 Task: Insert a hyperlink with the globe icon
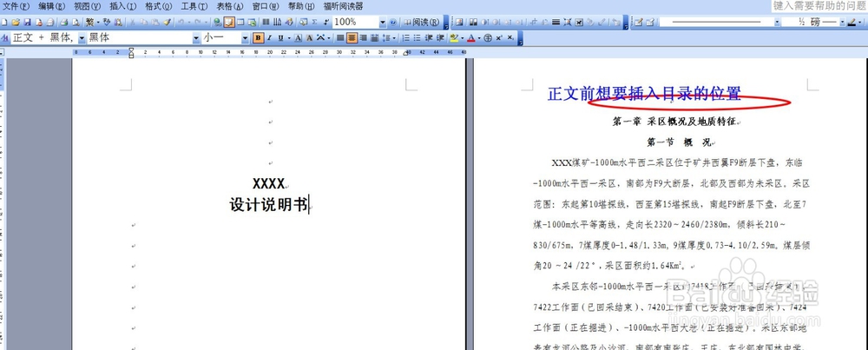(218, 23)
